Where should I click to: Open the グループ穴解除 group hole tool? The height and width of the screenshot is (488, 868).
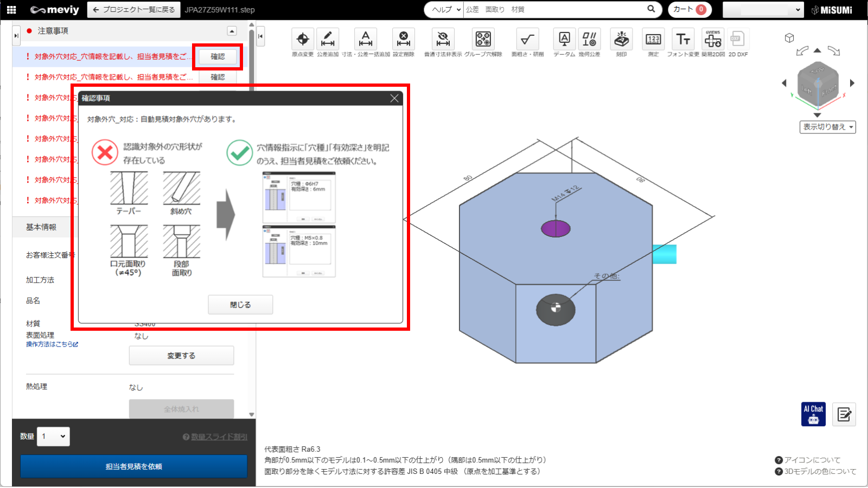pos(483,40)
